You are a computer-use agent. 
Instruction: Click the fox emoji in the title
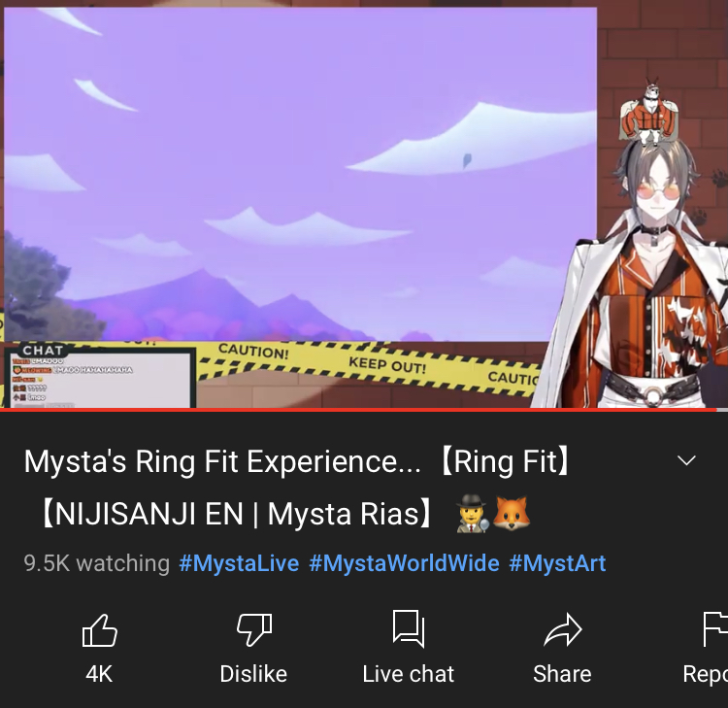(512, 514)
